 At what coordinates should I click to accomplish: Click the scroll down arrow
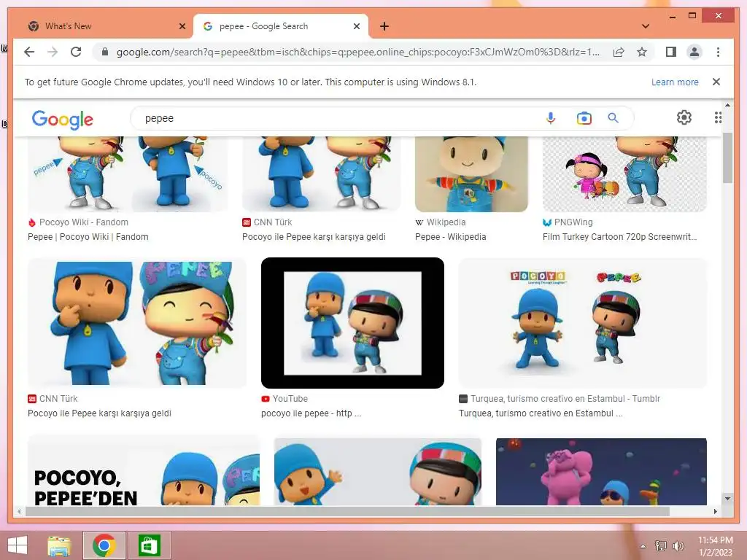[727, 499]
